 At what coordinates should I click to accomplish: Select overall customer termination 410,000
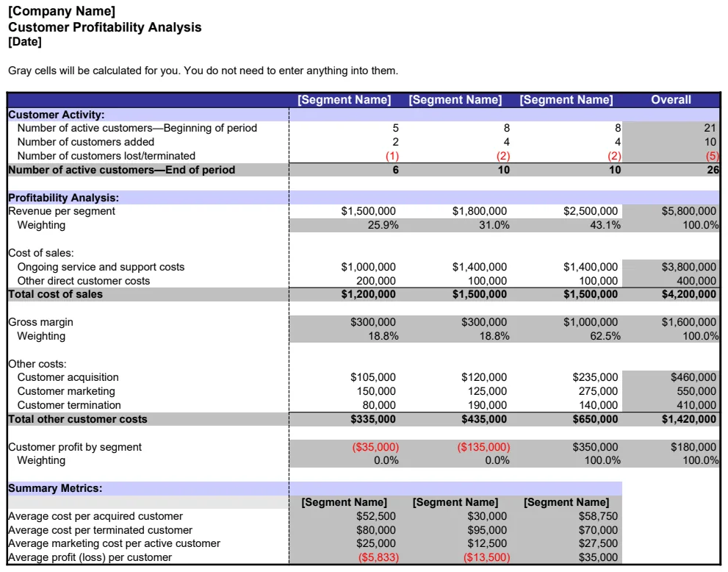pyautogui.click(x=696, y=406)
